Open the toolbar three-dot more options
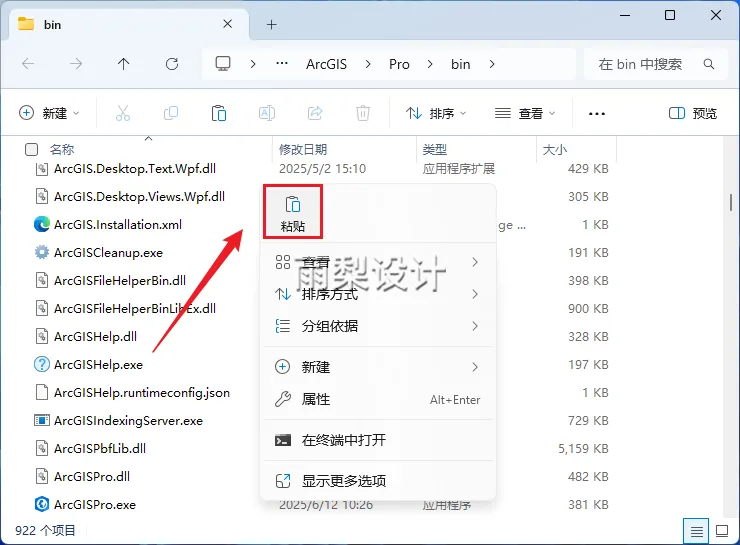This screenshot has height=545, width=740. click(597, 114)
